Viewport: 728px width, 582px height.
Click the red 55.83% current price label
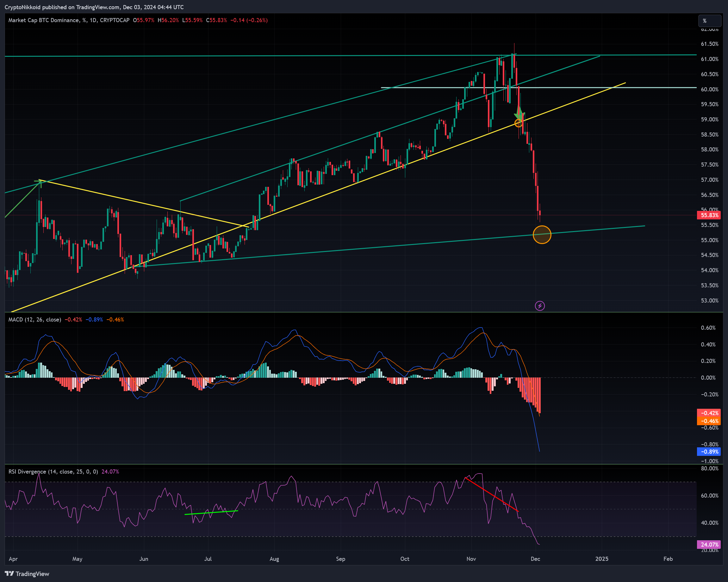(709, 215)
